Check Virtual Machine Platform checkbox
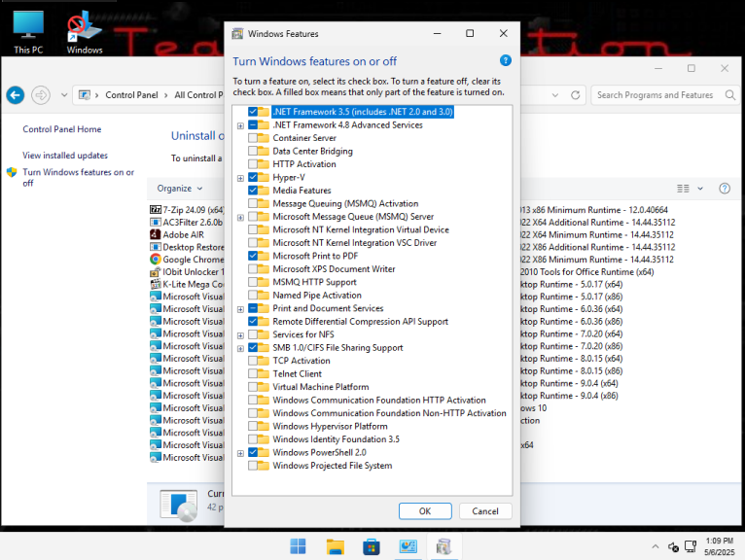Screen dimensions: 745x560 tap(253, 387)
